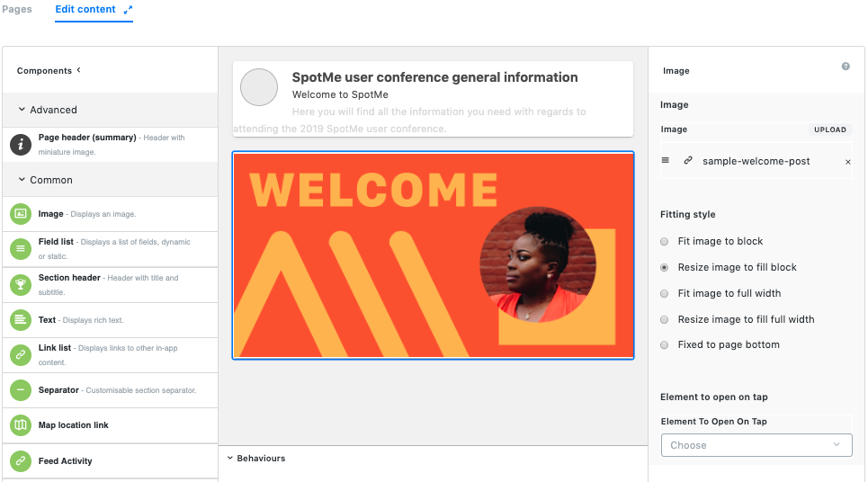
Task: Click the Welcome to SpotMe subtitle
Action: [340, 94]
